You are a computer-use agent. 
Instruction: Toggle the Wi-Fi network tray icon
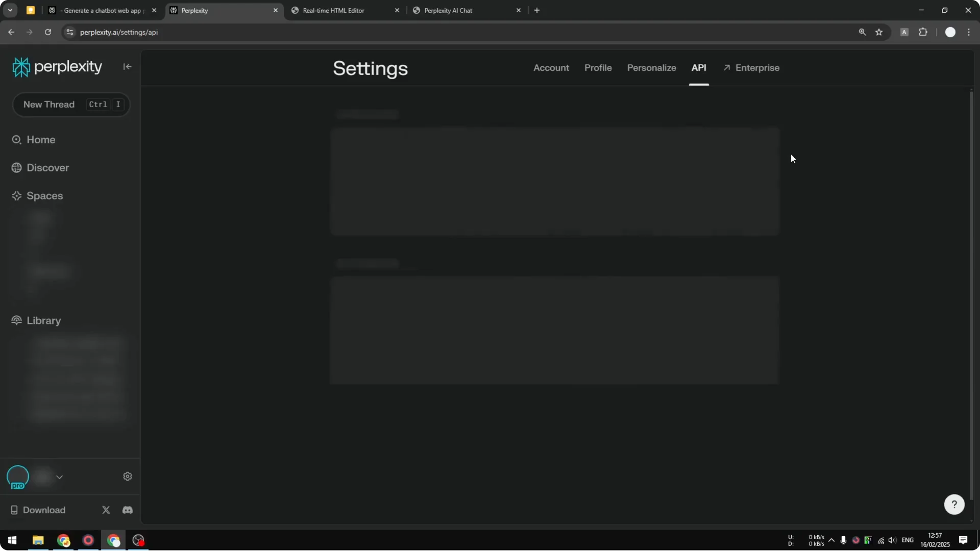tap(880, 540)
